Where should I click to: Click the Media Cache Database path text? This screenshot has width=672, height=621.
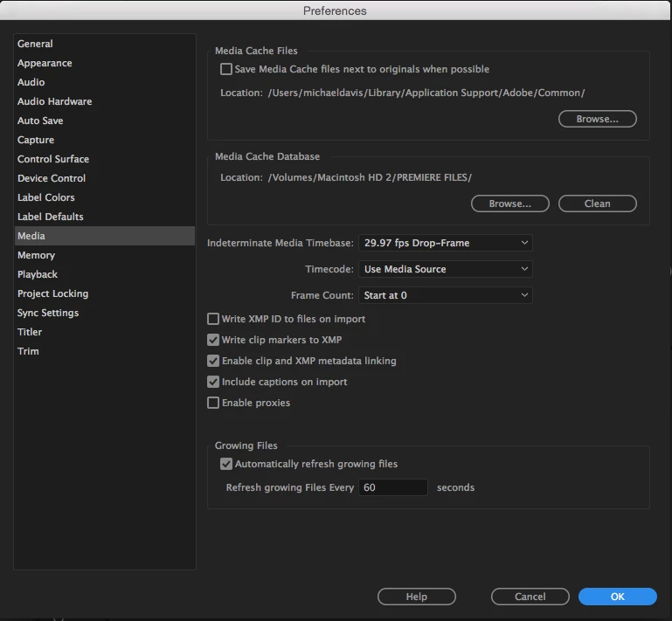click(x=370, y=177)
